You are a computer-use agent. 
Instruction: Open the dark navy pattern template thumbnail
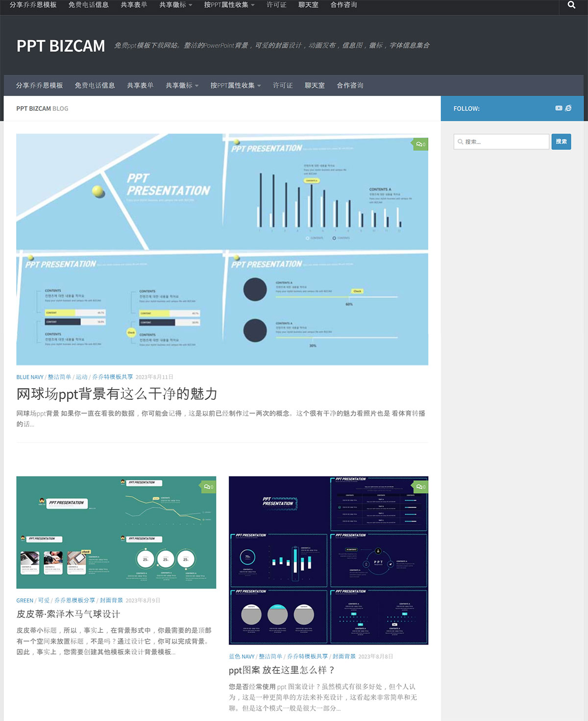tap(328, 560)
